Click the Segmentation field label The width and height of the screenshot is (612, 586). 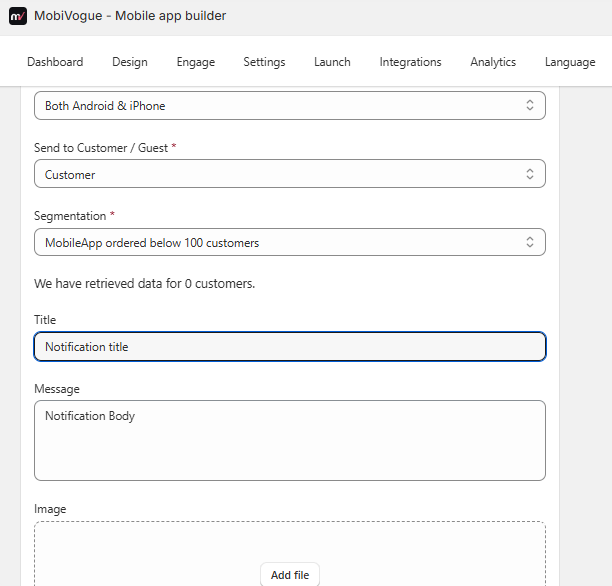[x=70, y=216]
